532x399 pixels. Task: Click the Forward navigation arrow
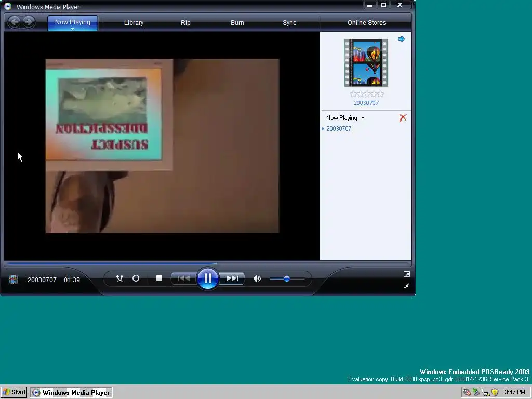click(29, 22)
